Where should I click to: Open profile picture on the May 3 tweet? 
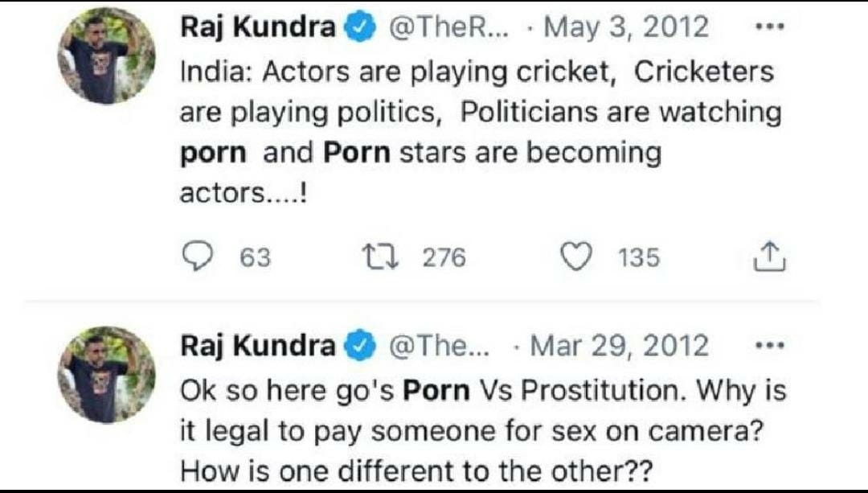pos(106,56)
